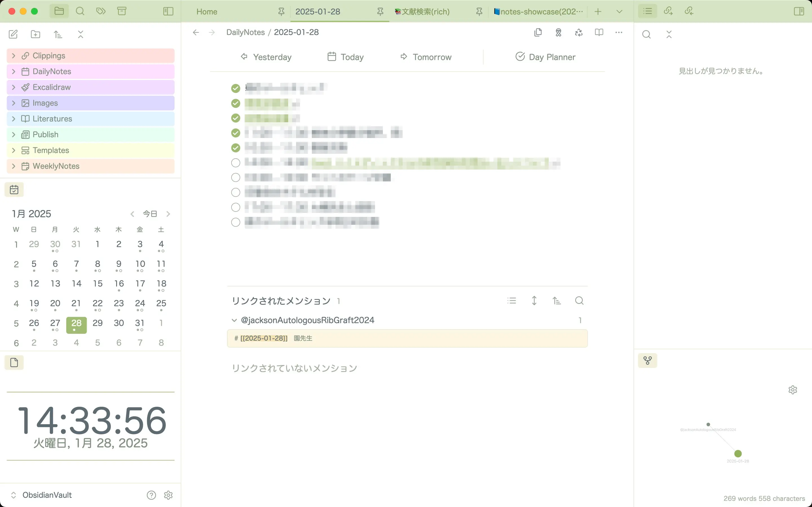Viewport: 812px width, 507px height.
Task: Collapse the @jacksonAutologousRibGraft2024 mention group
Action: pos(234,320)
